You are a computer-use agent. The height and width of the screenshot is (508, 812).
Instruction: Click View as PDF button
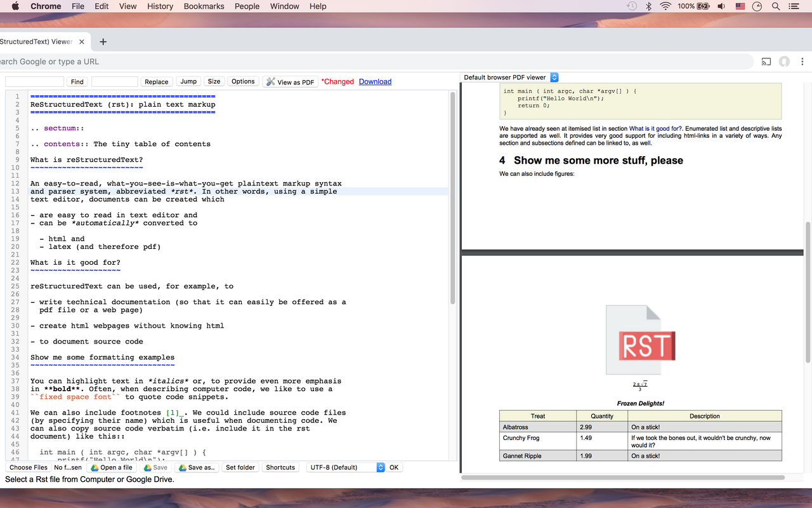click(290, 81)
